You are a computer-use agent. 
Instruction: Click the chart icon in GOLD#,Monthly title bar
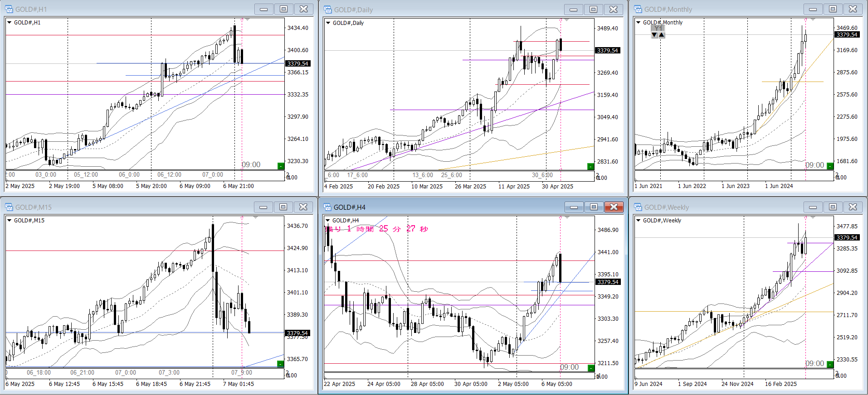(x=638, y=9)
